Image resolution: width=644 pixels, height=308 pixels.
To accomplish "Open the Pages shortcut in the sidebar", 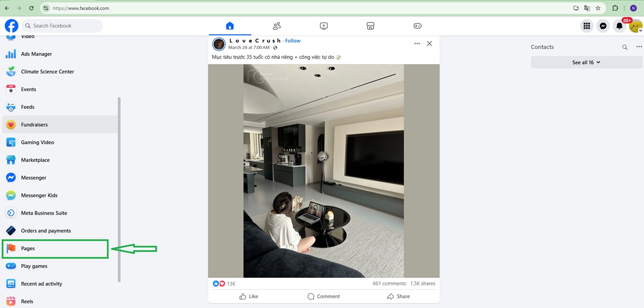I will (55, 248).
